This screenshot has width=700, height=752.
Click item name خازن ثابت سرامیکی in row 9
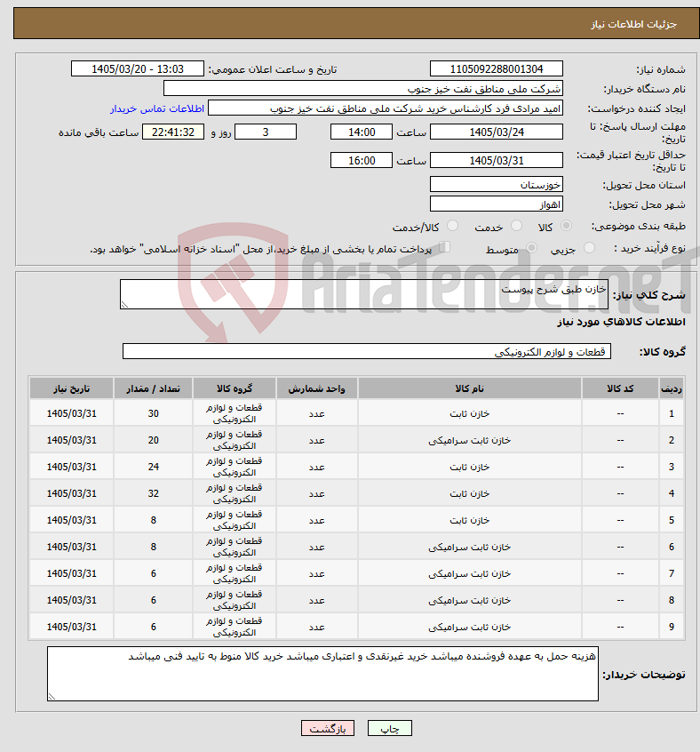[x=470, y=627]
